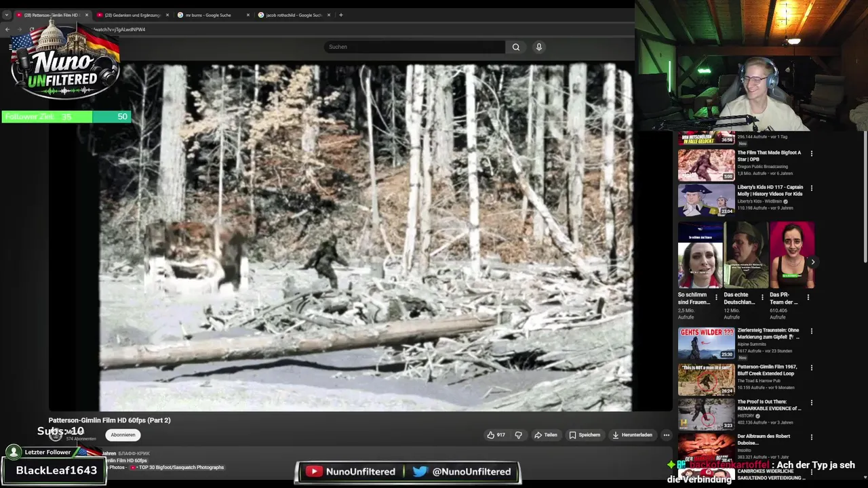Activate voice search microphone icon
This screenshot has width=868, height=488.
tap(539, 47)
